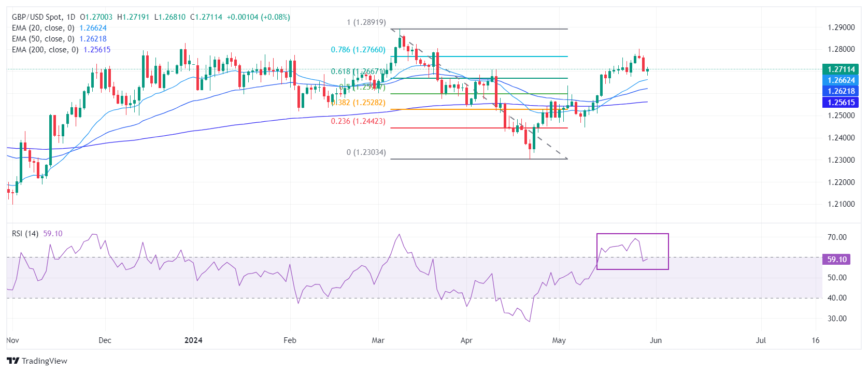Viewport: 868px width, 372px height.
Task: Click the 1 (1.28919) Fibonacci level label
Action: (x=366, y=22)
